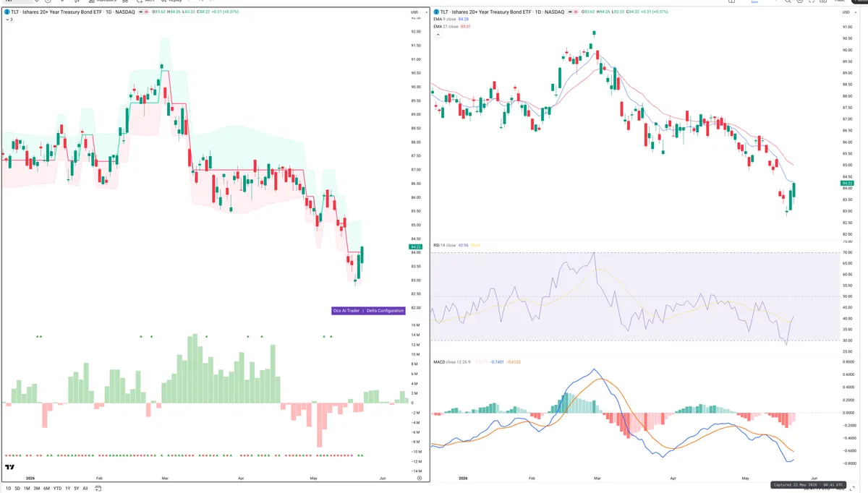The width and height of the screenshot is (868, 493).
Task: Click the Ocs Ai Trader label
Action: coord(346,311)
